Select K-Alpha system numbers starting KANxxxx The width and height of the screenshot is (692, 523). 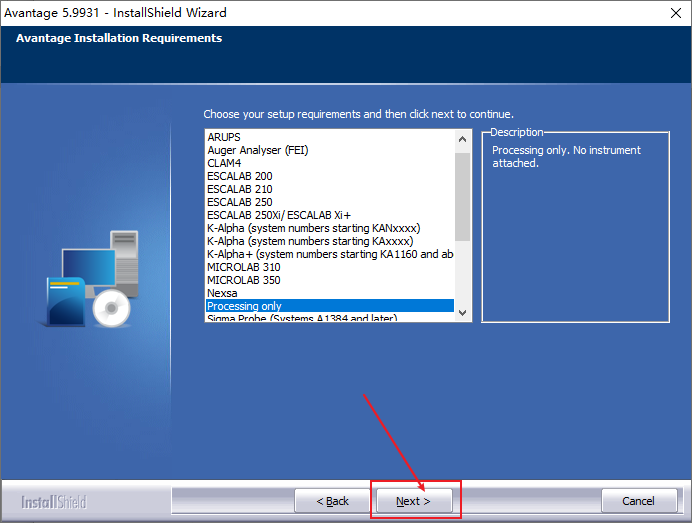[330, 228]
